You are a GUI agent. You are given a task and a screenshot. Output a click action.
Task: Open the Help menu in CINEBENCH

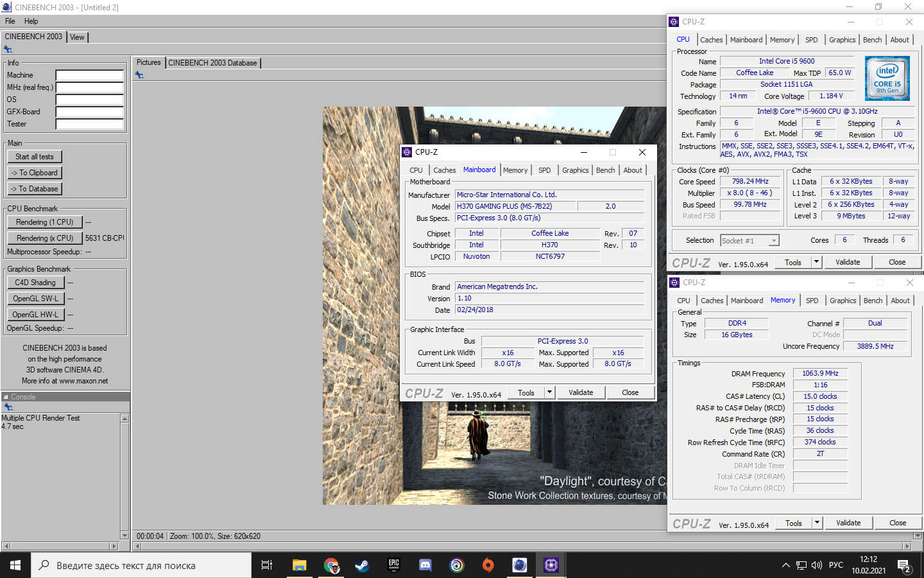point(31,21)
